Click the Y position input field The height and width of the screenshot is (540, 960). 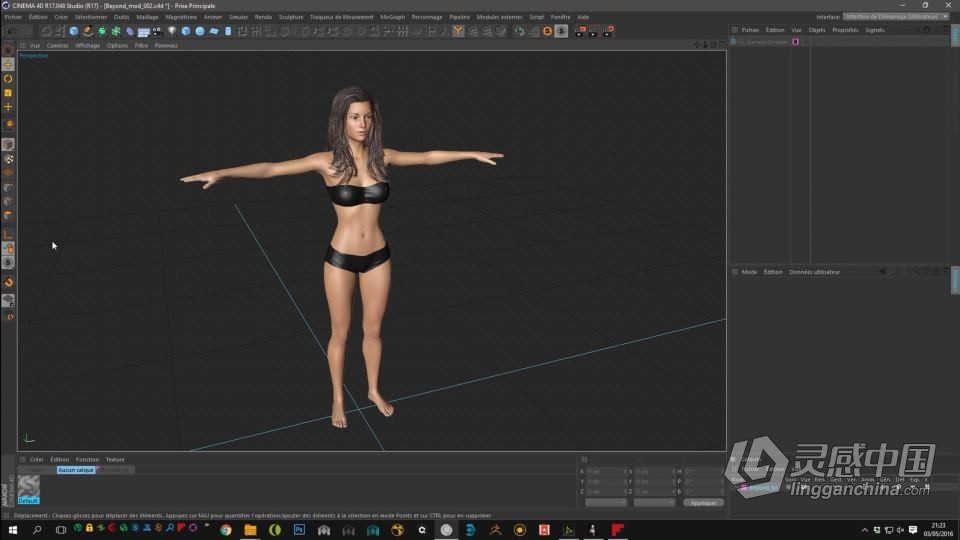click(606, 482)
